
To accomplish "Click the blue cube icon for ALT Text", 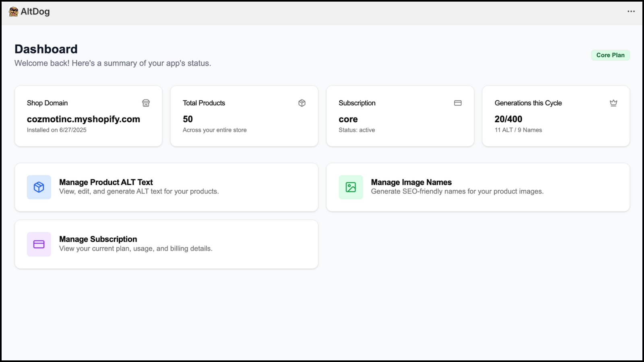I will point(39,187).
